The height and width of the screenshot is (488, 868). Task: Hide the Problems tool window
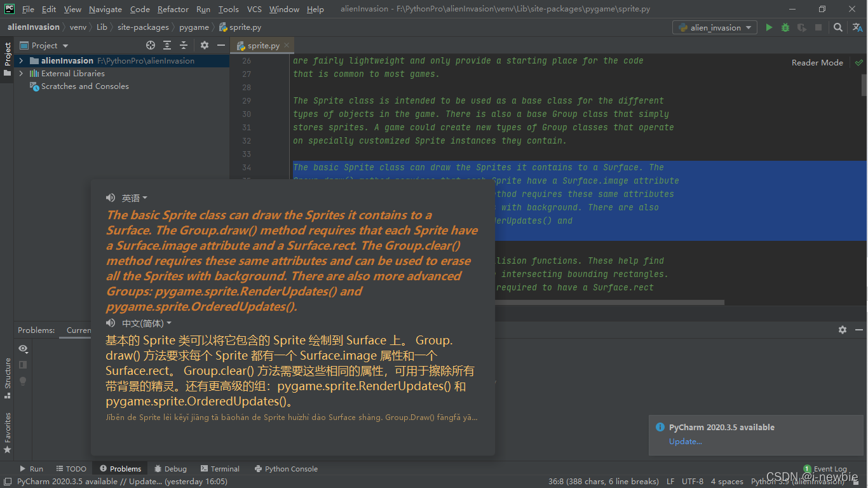(858, 330)
